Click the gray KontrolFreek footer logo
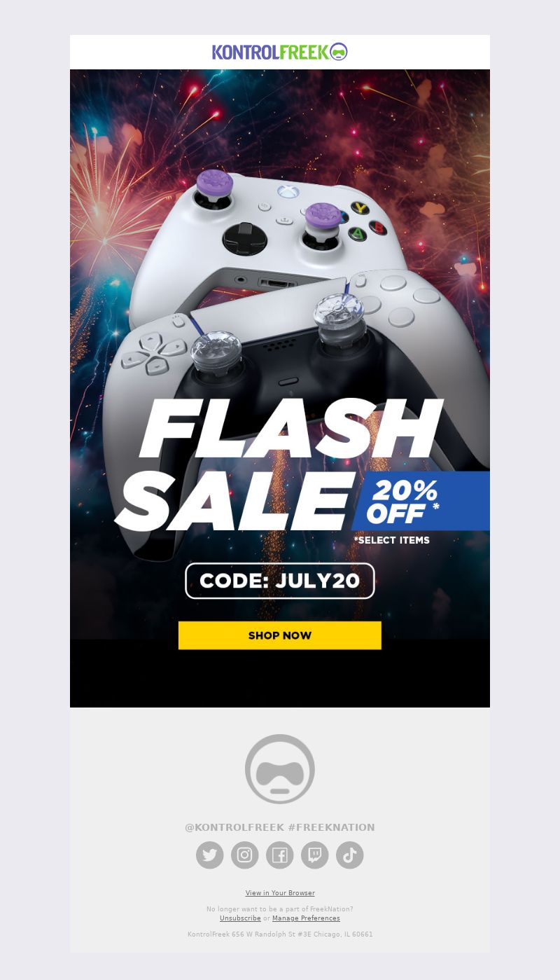The image size is (560, 980). [x=280, y=769]
